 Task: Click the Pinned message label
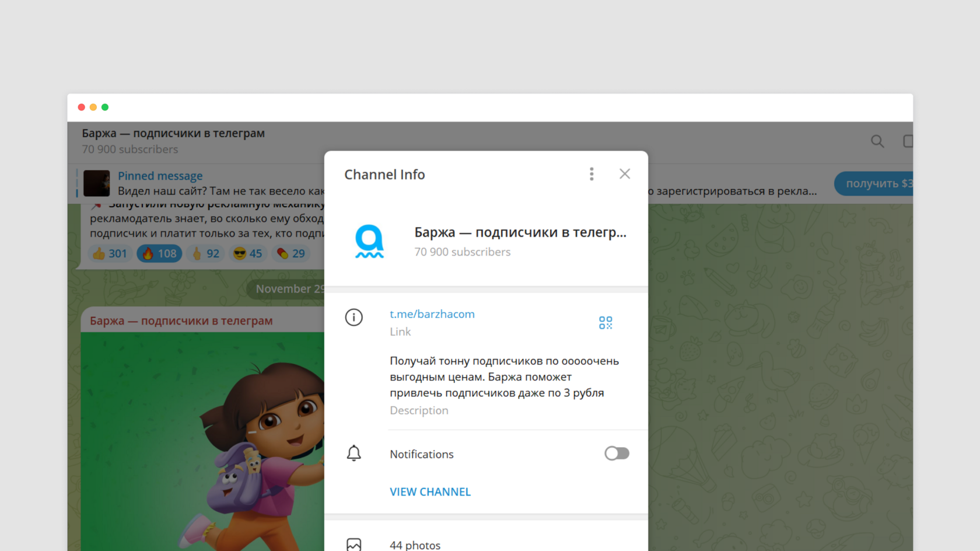point(160,176)
